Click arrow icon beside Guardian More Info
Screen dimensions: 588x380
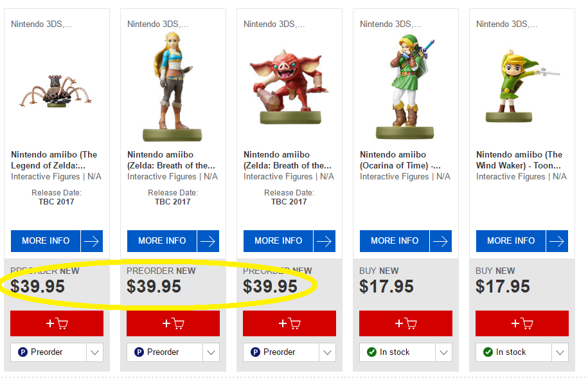(92, 241)
